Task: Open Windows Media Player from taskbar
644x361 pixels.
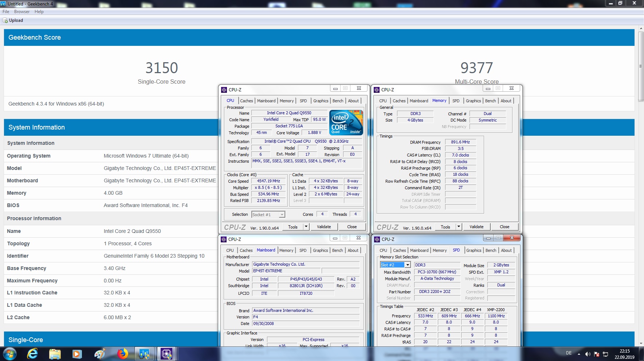Action: (77, 354)
